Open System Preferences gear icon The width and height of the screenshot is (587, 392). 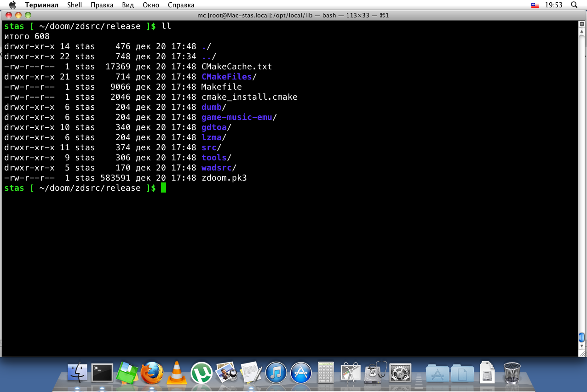click(x=400, y=372)
